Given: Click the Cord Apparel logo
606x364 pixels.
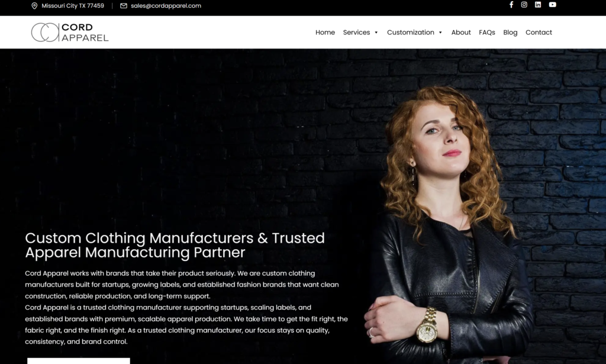Looking at the screenshot, I should click(x=70, y=33).
